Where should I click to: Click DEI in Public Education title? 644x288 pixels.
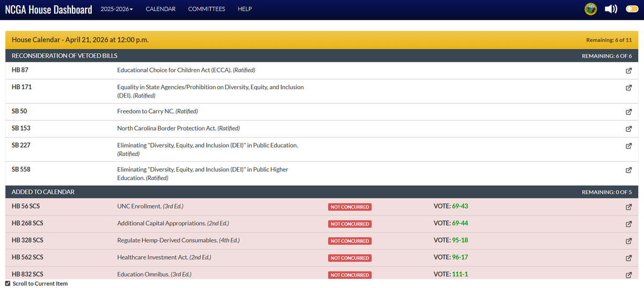click(x=208, y=149)
